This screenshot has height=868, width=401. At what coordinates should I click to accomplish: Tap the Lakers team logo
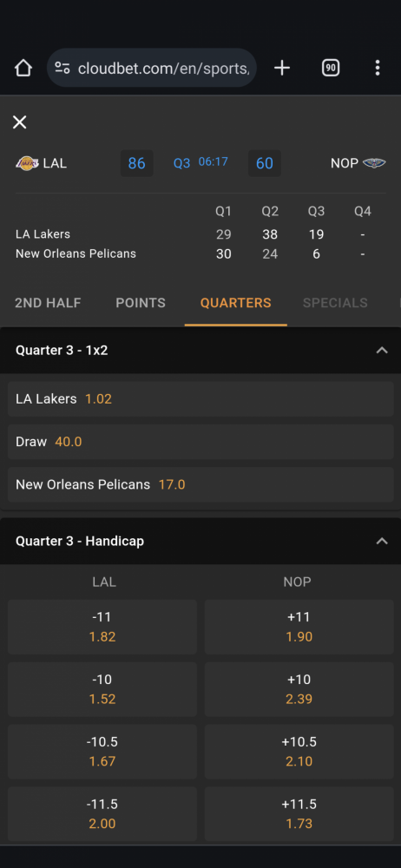[27, 163]
